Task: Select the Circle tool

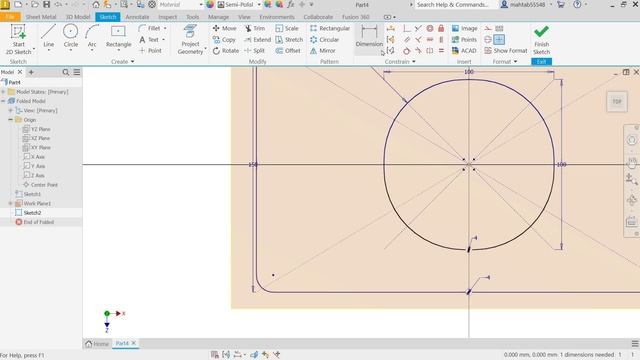Action: [71, 36]
